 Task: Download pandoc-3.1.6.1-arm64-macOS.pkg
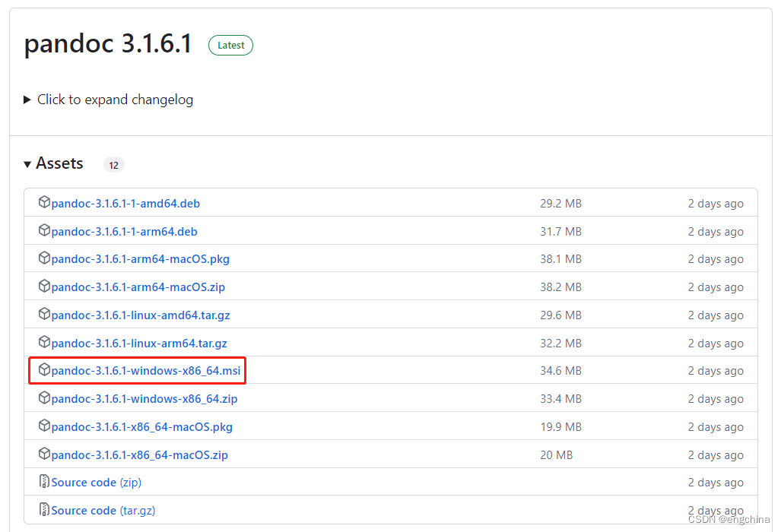pyautogui.click(x=141, y=259)
